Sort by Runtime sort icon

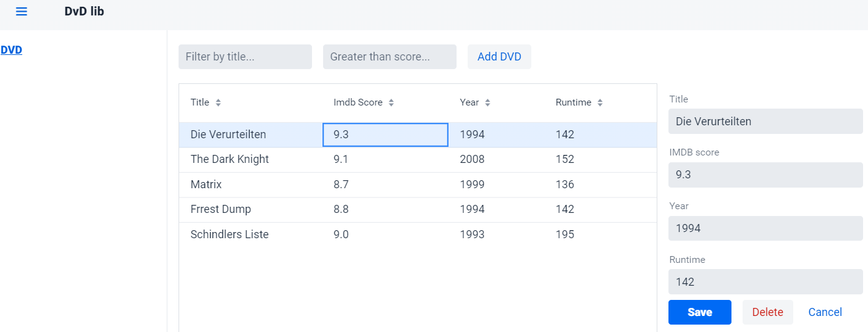click(600, 103)
